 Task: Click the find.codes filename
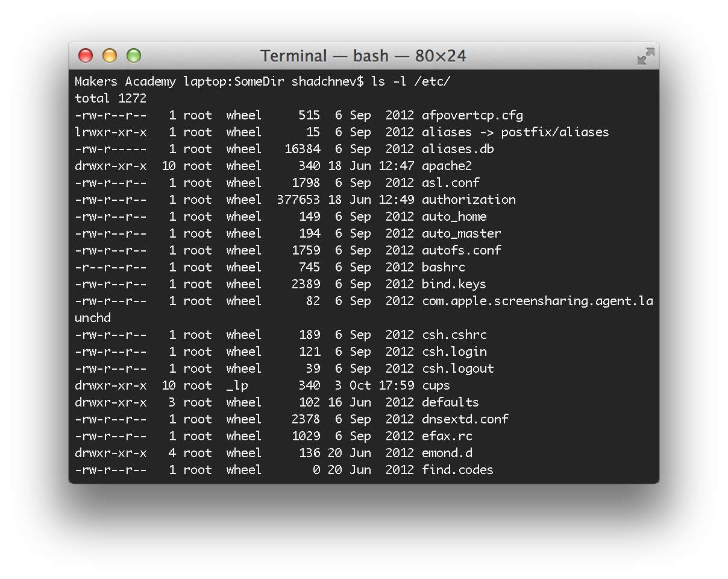pyautogui.click(x=457, y=470)
